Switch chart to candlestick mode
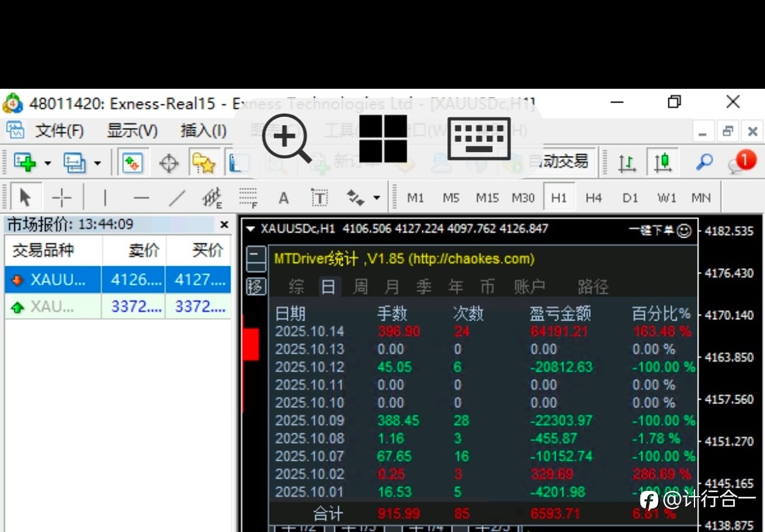 click(663, 162)
